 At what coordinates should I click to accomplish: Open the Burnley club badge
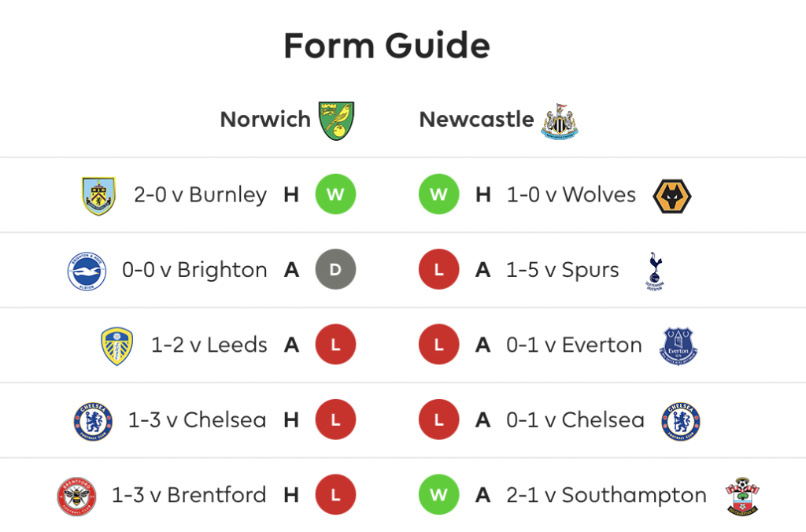pos(98,196)
